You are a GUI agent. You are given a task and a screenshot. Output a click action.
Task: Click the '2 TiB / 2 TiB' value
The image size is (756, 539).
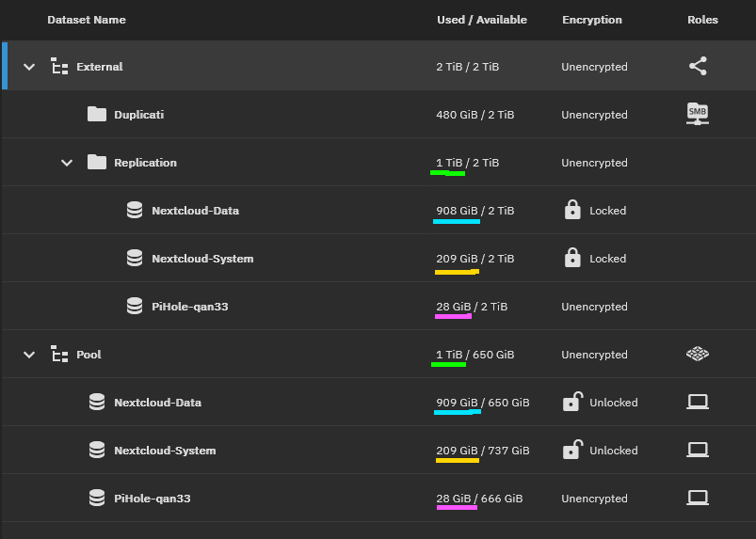click(468, 67)
